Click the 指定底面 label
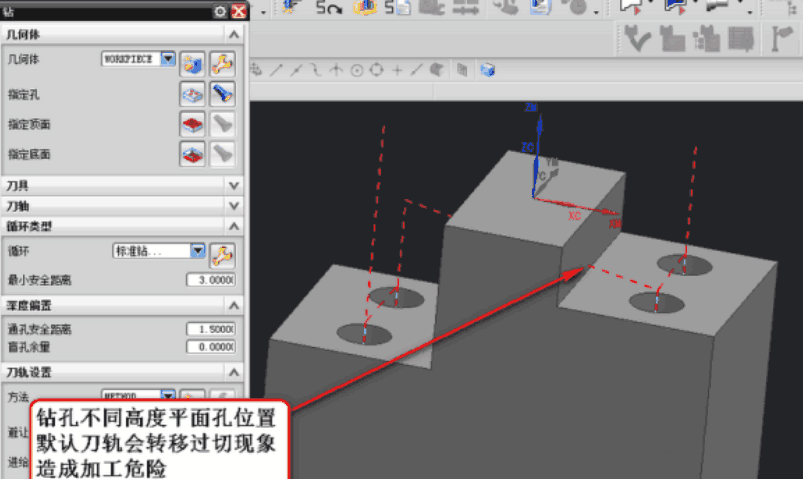Viewport: 803px width, 479px height. (x=29, y=154)
